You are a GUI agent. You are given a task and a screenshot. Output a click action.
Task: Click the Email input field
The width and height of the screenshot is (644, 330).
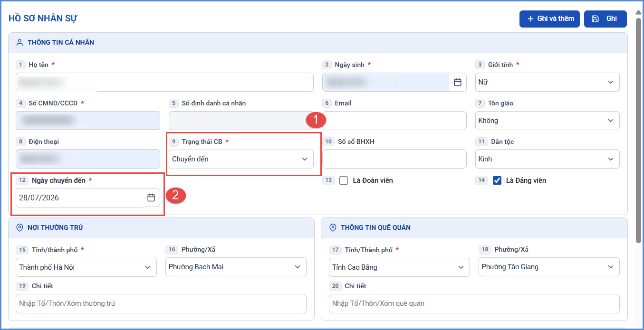pos(394,121)
